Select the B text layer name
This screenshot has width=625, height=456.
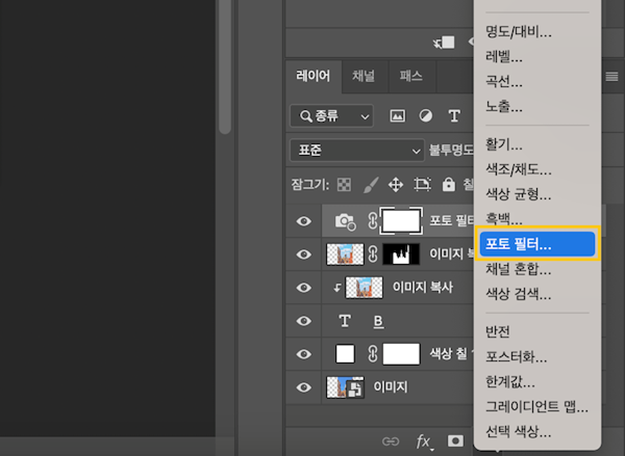379,321
